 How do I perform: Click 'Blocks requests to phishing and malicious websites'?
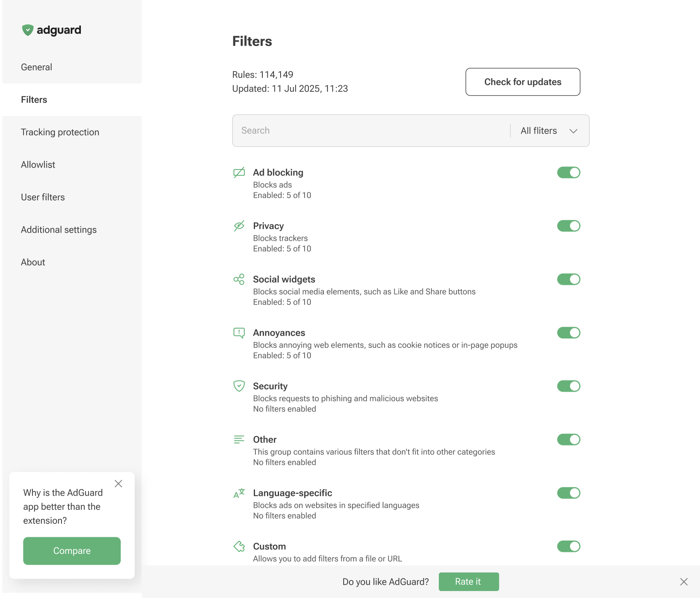[346, 399]
